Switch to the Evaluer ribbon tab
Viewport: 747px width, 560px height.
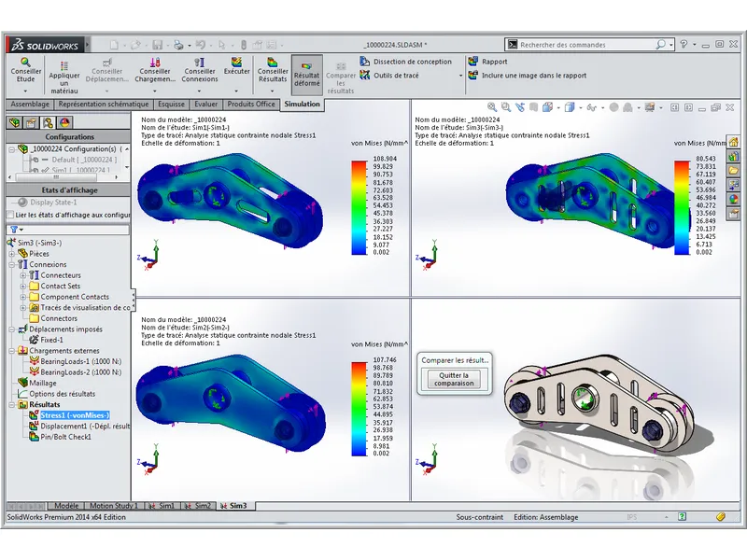pyautogui.click(x=205, y=105)
